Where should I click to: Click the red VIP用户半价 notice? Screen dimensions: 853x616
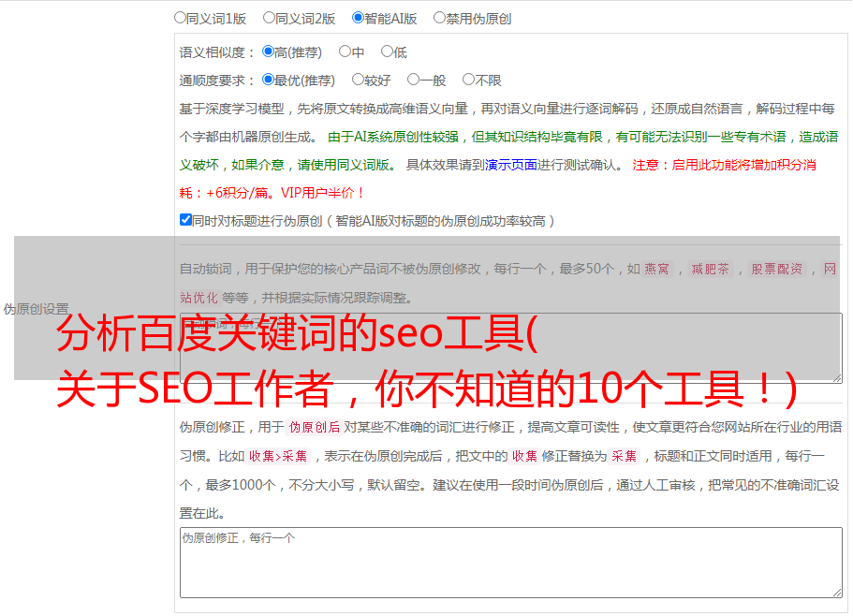click(323, 193)
